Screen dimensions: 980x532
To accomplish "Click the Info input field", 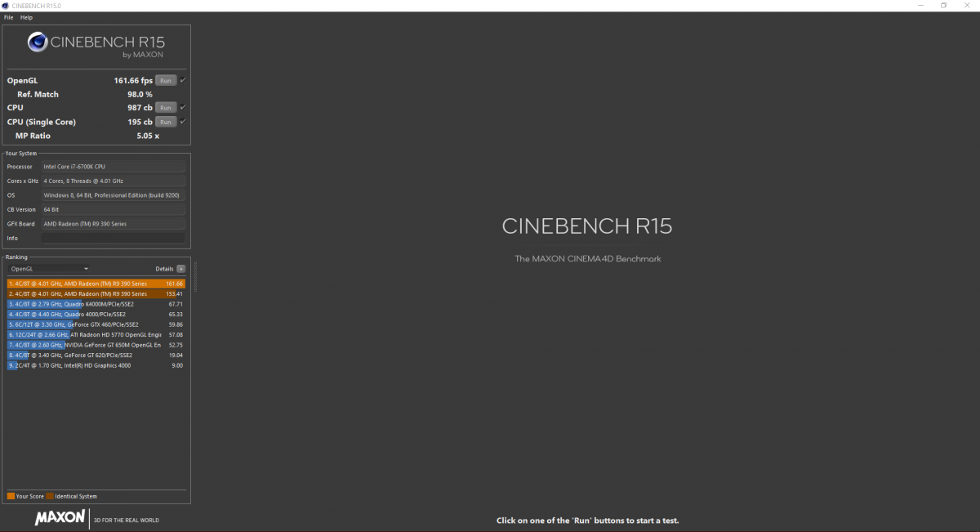I will click(114, 238).
